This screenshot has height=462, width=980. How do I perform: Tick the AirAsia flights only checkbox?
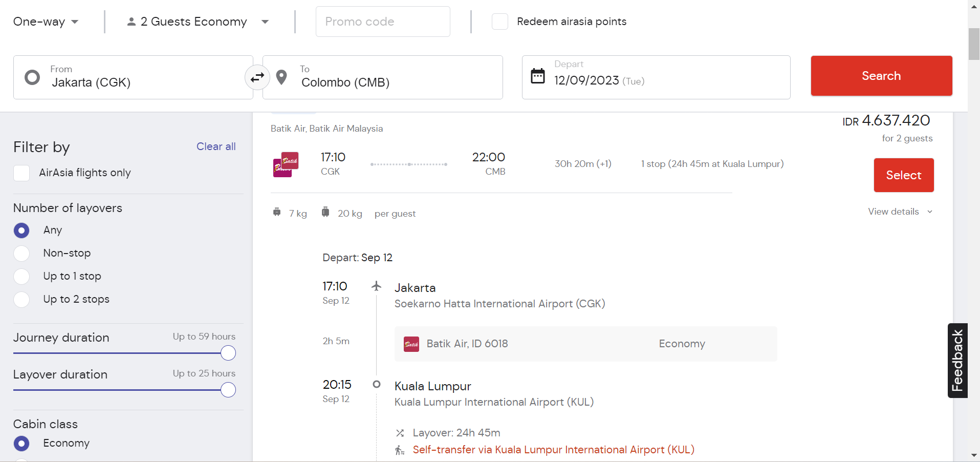point(21,173)
